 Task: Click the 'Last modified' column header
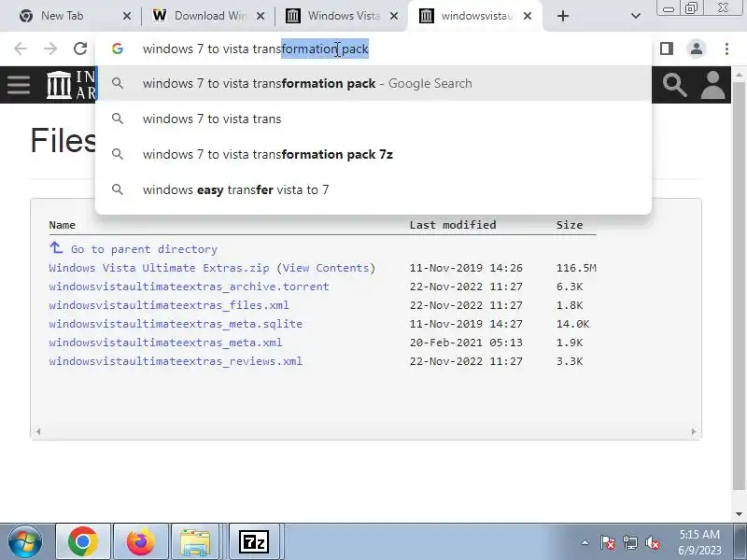tap(453, 225)
